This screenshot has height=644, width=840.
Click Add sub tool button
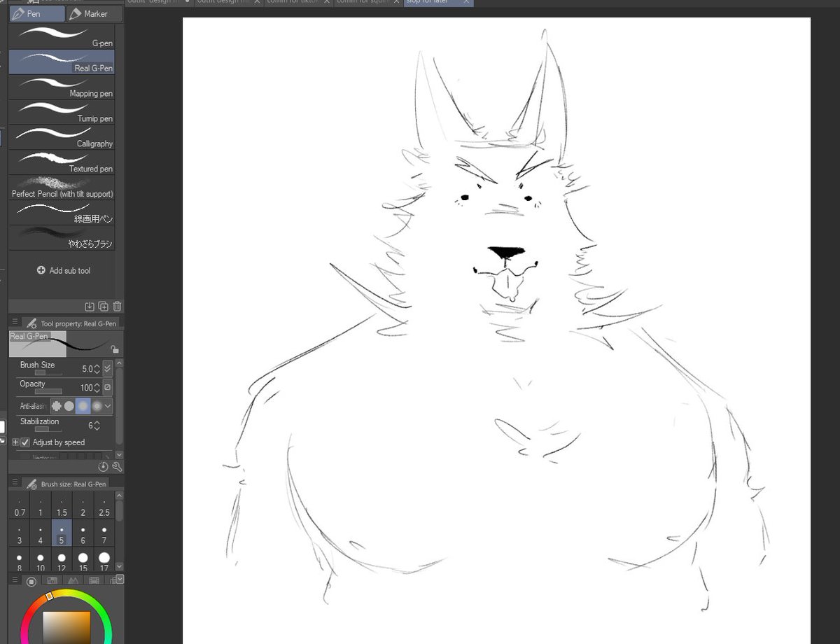64,270
